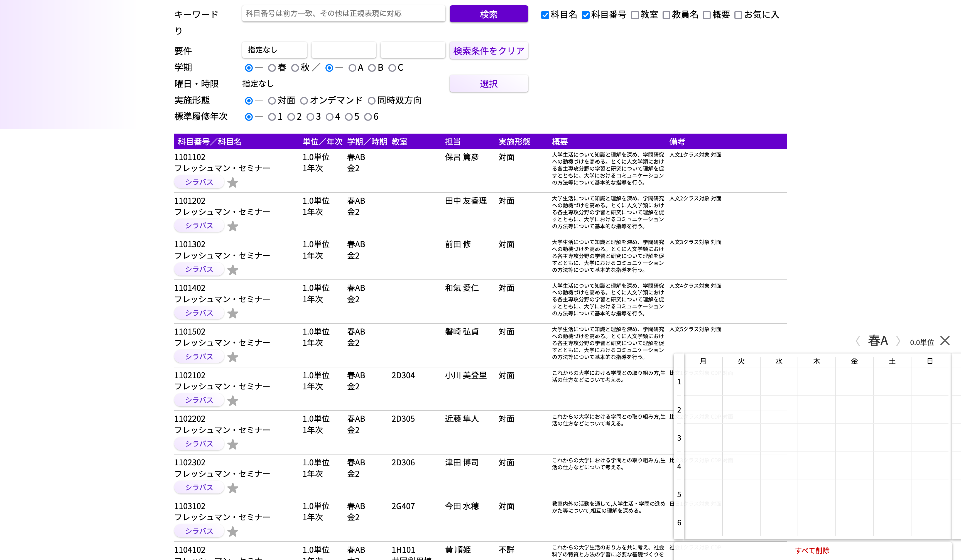The width and height of the screenshot is (961, 560).
Task: Click course number 1104102
Action: [190, 550]
